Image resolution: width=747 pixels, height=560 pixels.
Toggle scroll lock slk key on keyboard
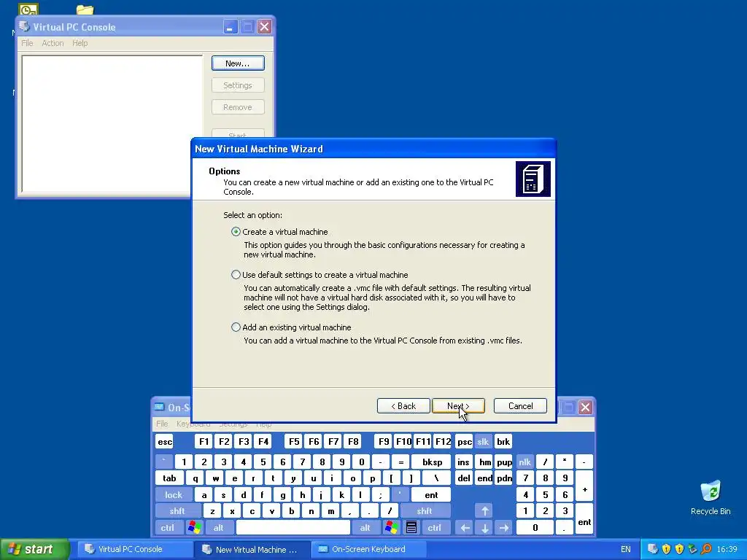coord(484,442)
